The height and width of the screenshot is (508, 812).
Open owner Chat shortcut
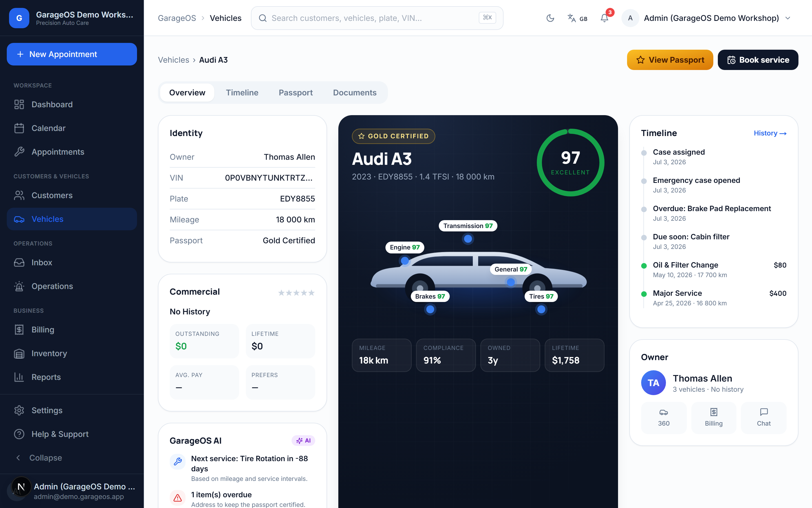pyautogui.click(x=764, y=418)
